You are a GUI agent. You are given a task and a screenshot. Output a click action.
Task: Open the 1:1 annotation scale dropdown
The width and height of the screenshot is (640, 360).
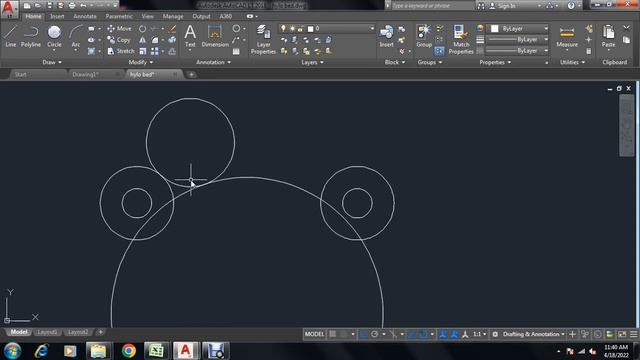[x=479, y=334]
